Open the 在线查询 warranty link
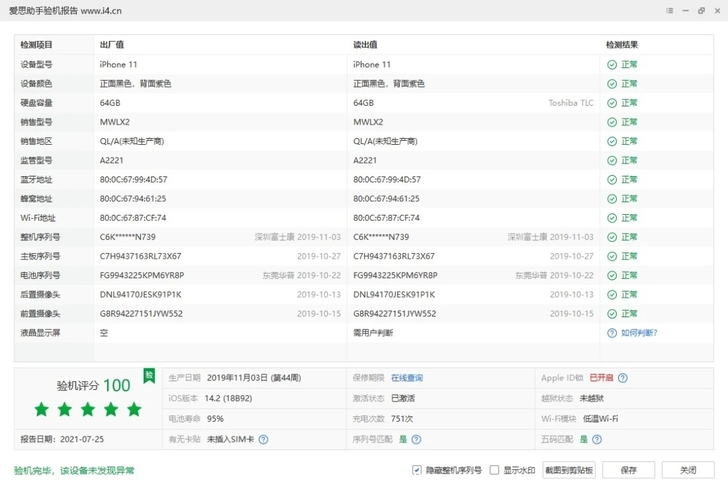The height and width of the screenshot is (495, 728). [407, 378]
